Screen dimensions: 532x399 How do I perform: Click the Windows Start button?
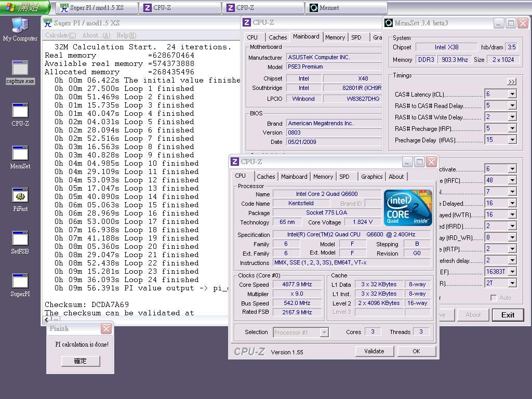tap(25, 7)
